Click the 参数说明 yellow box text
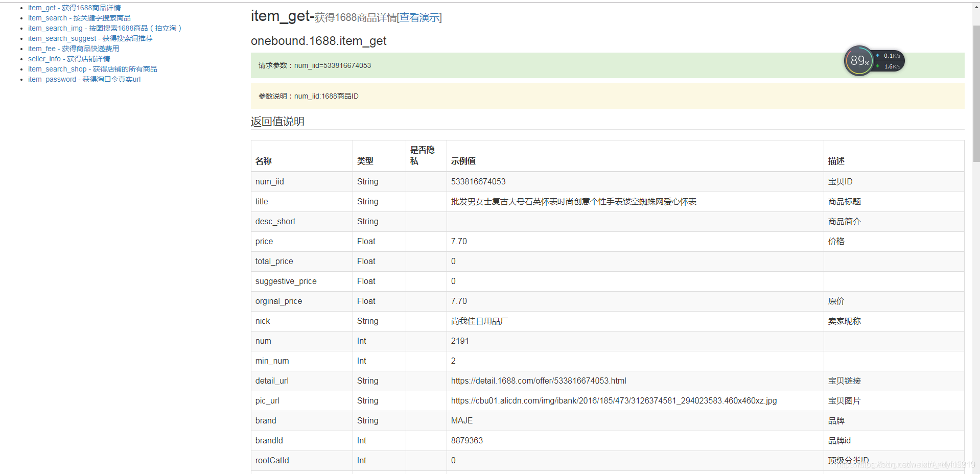Image resolution: width=980 pixels, height=474 pixels. click(x=309, y=96)
